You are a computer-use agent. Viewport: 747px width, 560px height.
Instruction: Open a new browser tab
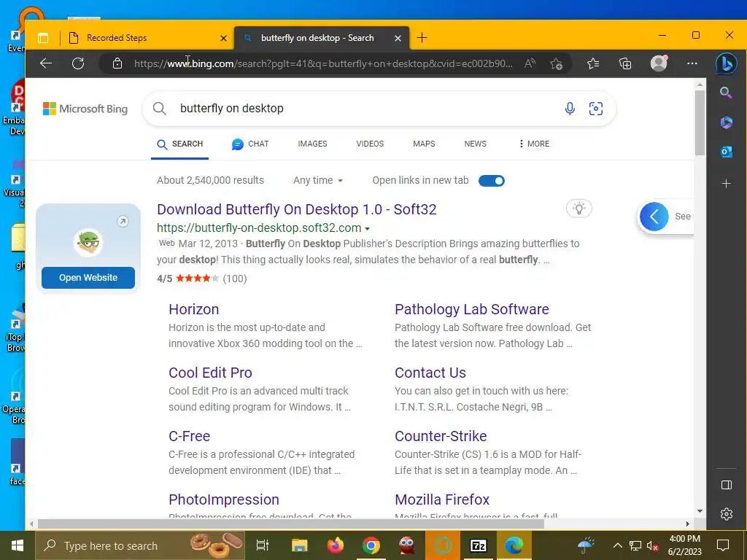422,38
